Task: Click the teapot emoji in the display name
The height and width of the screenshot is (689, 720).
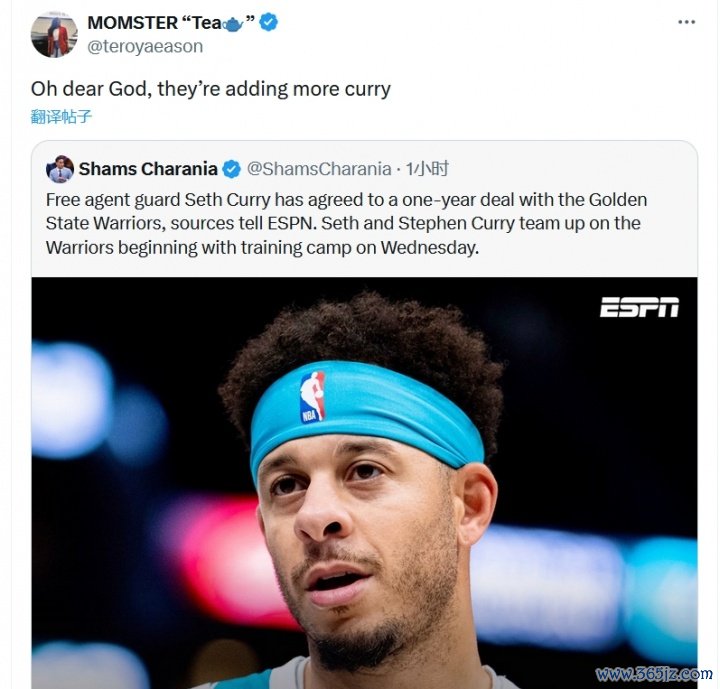Action: coord(233,24)
